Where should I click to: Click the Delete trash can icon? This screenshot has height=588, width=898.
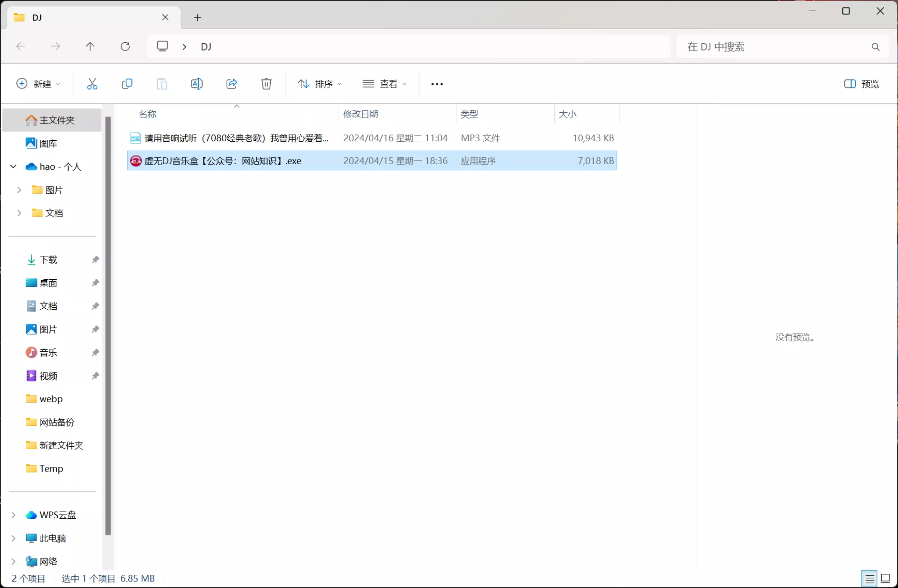point(266,84)
